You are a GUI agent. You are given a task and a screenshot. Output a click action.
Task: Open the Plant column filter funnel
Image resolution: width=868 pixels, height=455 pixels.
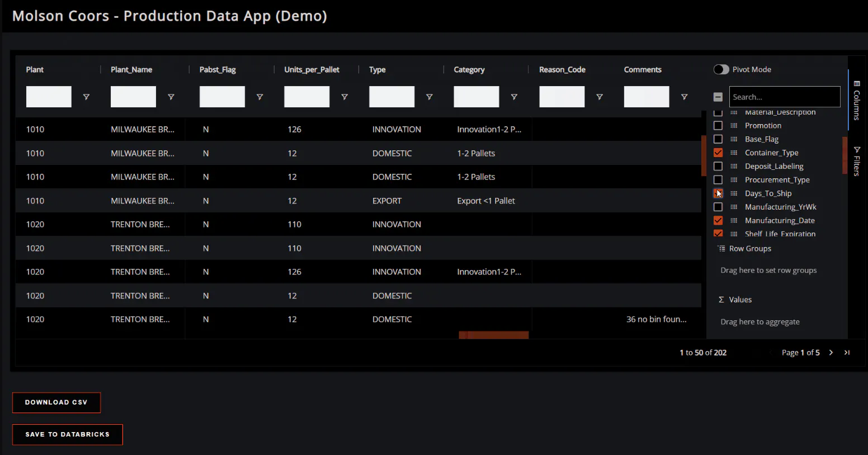click(x=86, y=97)
